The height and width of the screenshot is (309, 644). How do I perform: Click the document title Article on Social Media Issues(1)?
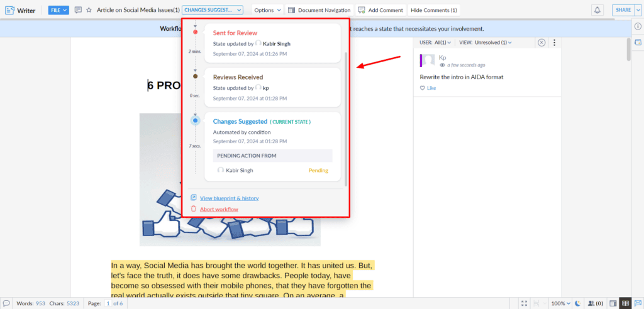138,10
